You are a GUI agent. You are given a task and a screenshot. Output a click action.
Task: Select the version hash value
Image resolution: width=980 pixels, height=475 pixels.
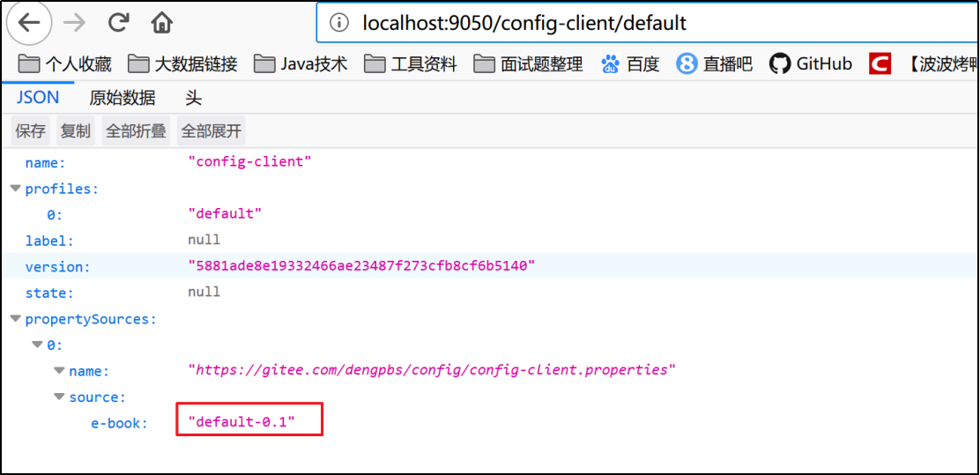(x=362, y=266)
